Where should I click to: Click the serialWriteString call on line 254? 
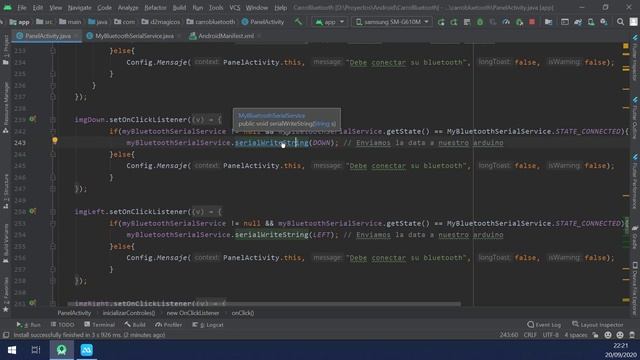pyautogui.click(x=271, y=235)
